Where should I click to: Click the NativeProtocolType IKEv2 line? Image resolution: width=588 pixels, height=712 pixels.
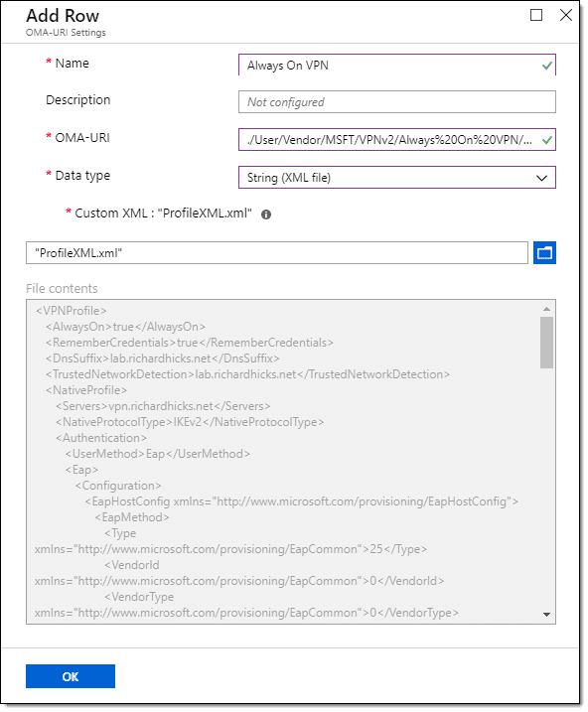coord(190,422)
